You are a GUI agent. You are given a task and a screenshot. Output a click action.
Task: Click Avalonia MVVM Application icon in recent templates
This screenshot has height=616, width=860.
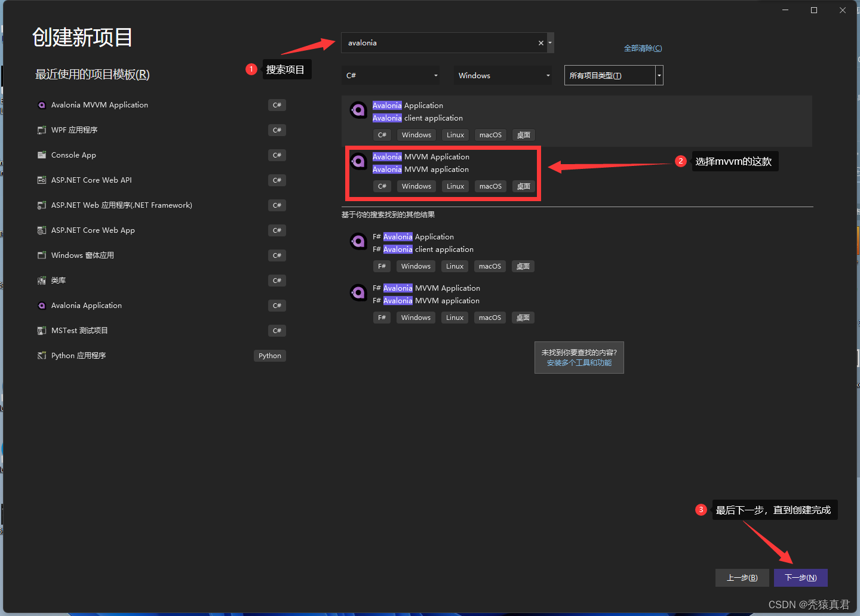coord(42,105)
